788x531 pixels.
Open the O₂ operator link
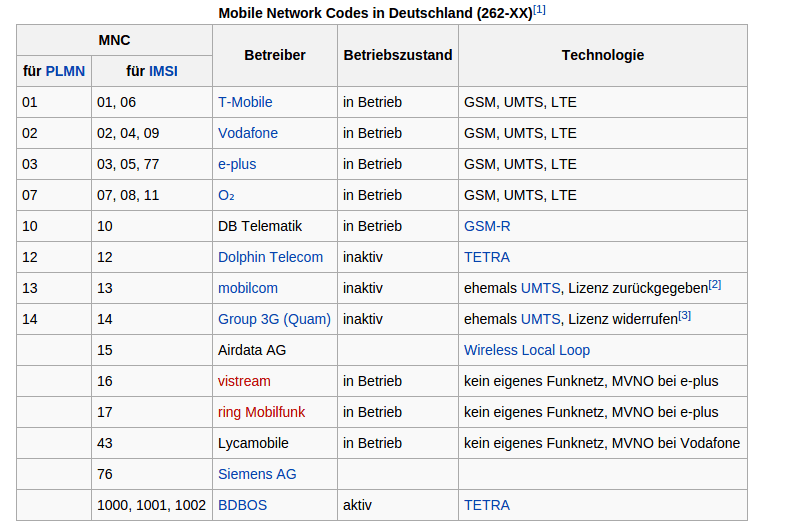(226, 195)
